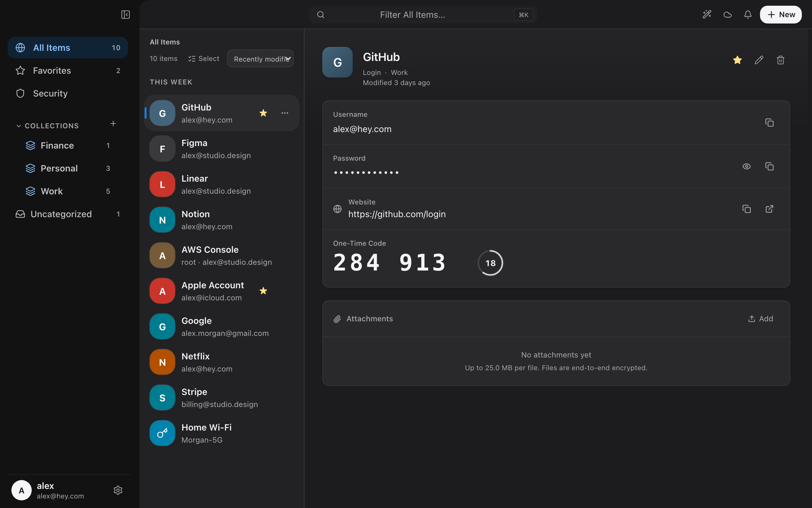Open the All Items view

pos(68,48)
